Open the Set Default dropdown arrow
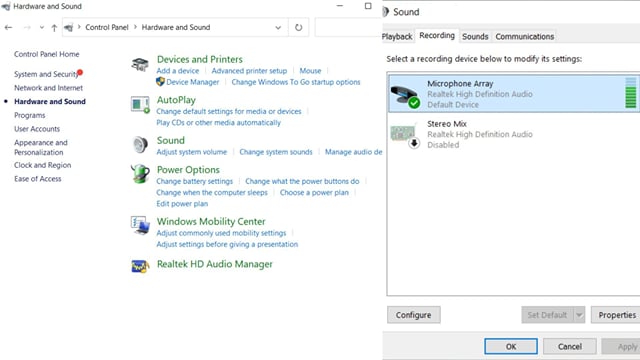The width and height of the screenshot is (640, 360). point(579,315)
